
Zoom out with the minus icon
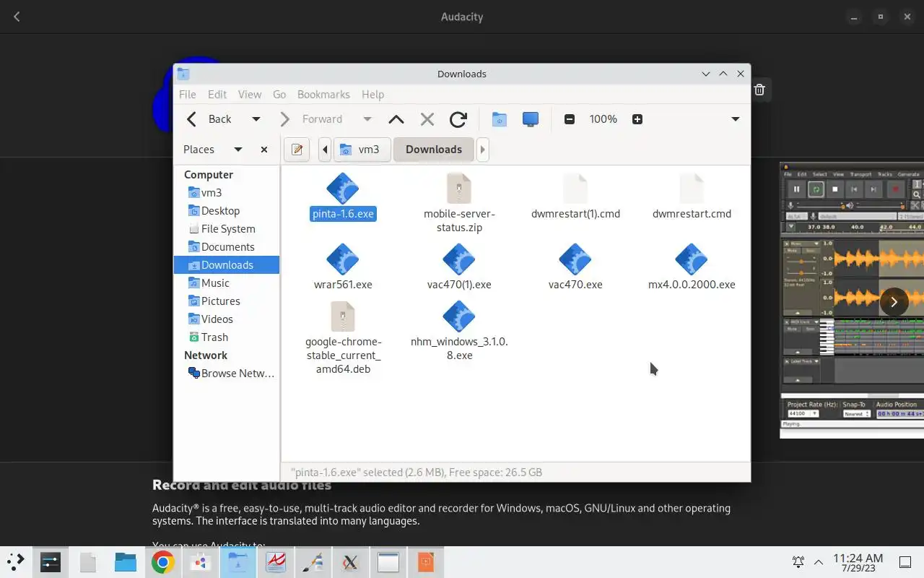point(570,119)
